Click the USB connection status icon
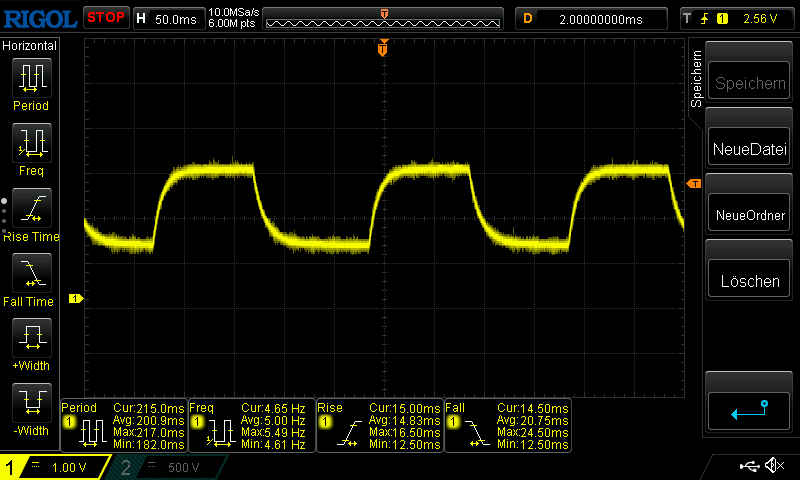800x480 pixels. tap(749, 466)
